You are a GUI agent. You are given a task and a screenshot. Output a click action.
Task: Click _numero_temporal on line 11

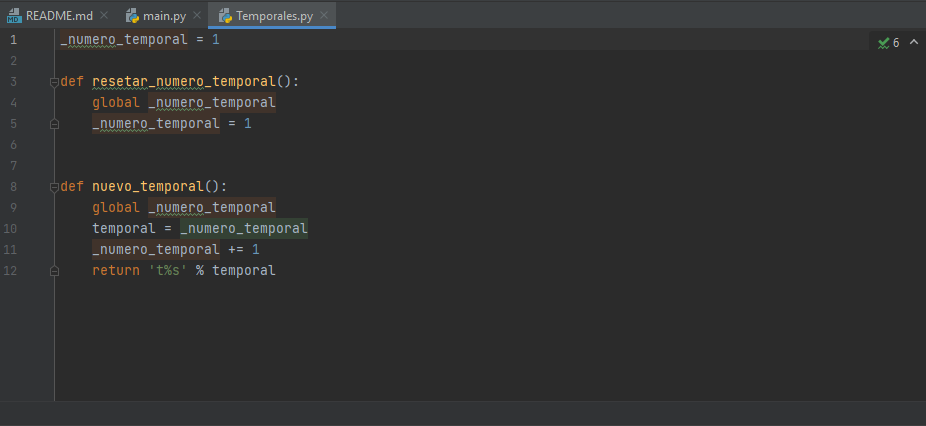tap(156, 249)
